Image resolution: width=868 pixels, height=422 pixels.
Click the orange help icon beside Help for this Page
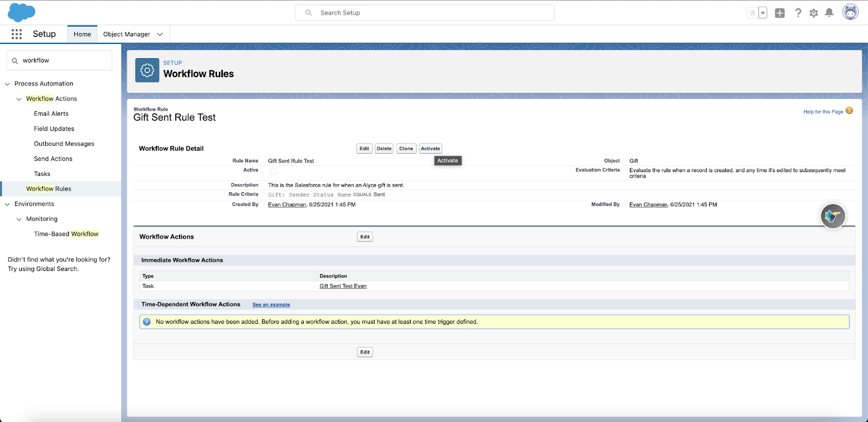pyautogui.click(x=850, y=111)
